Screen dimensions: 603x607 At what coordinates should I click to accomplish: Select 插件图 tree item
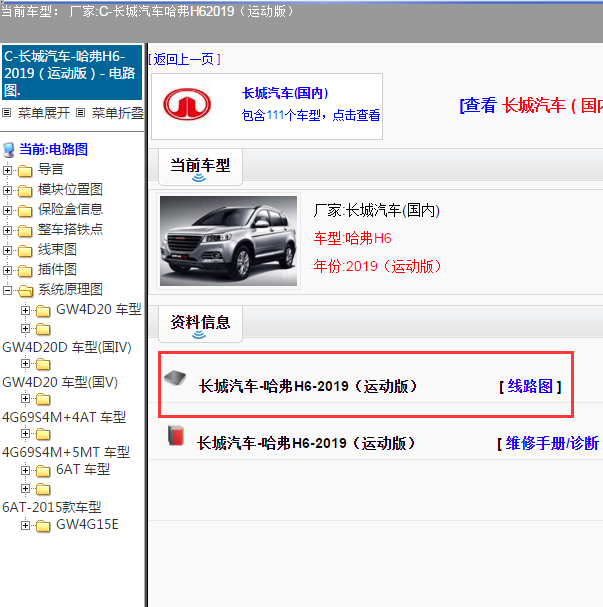coord(57,270)
